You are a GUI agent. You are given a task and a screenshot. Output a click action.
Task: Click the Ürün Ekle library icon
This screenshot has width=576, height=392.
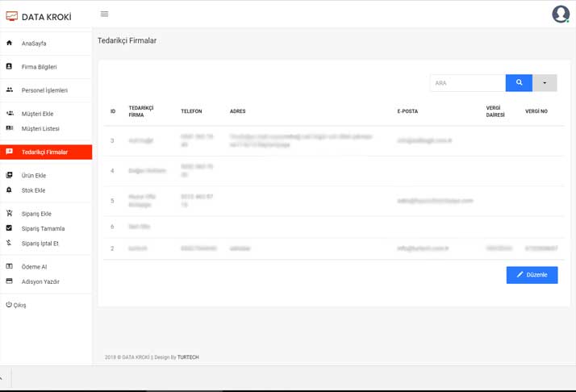coord(10,175)
